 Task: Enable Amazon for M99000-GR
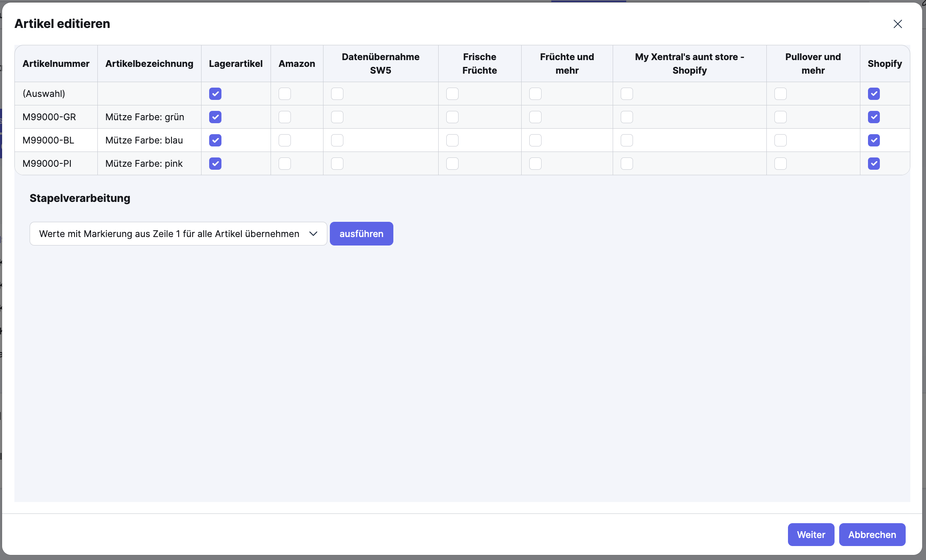[x=285, y=117]
